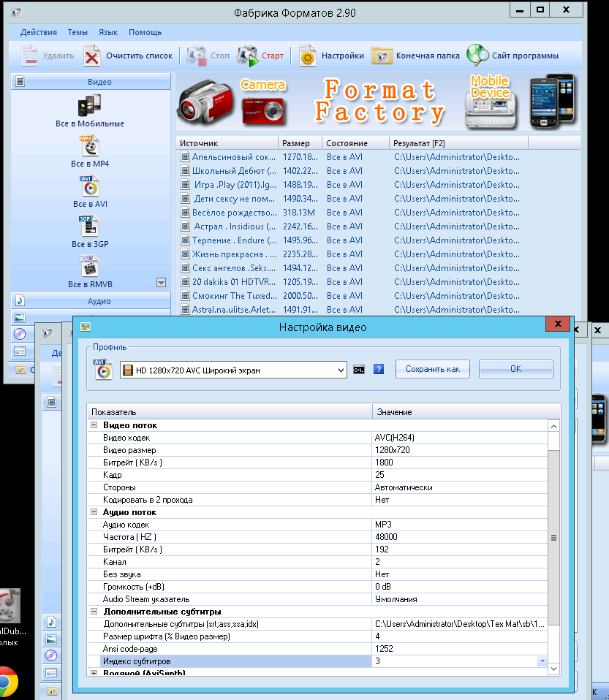Open Настройки gear icon
This screenshot has height=700, width=609.
[307, 56]
